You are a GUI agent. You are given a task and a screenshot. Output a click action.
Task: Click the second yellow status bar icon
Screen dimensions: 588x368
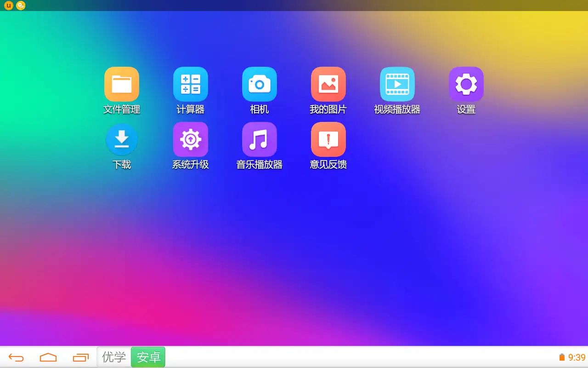[x=21, y=6]
